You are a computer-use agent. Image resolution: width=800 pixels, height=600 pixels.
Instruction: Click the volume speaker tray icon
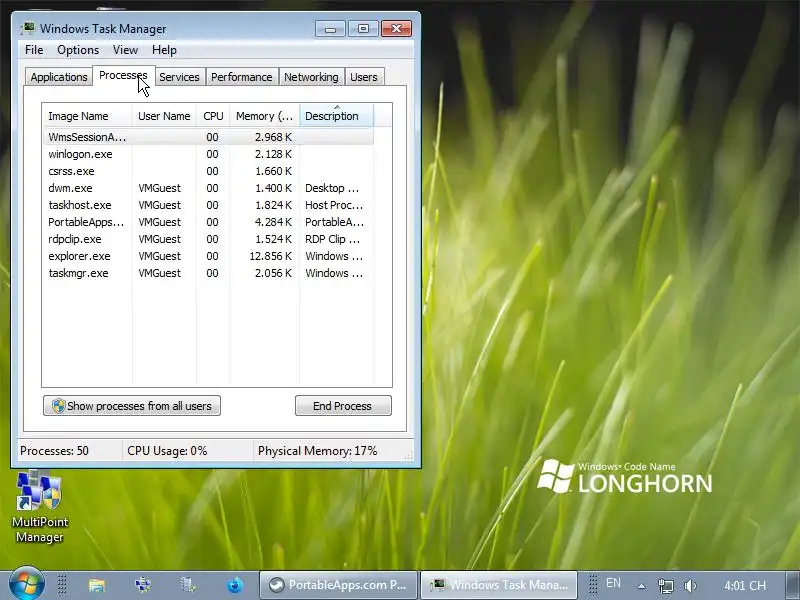coord(690,585)
